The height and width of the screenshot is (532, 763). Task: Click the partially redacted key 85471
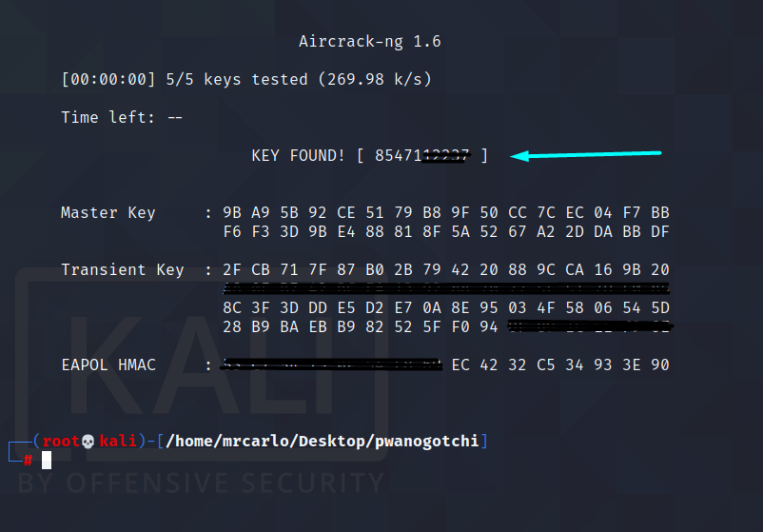[421, 156]
